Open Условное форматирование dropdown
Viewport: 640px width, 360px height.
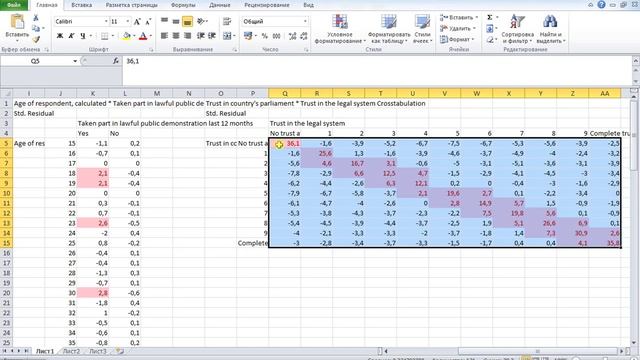point(340,29)
